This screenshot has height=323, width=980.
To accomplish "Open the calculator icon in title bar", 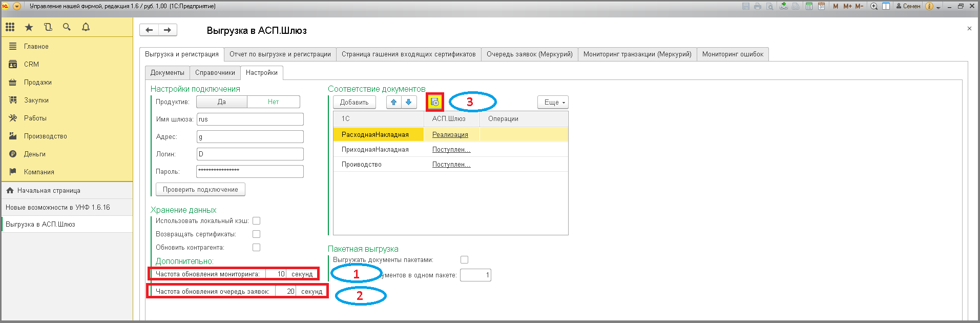I will 809,6.
